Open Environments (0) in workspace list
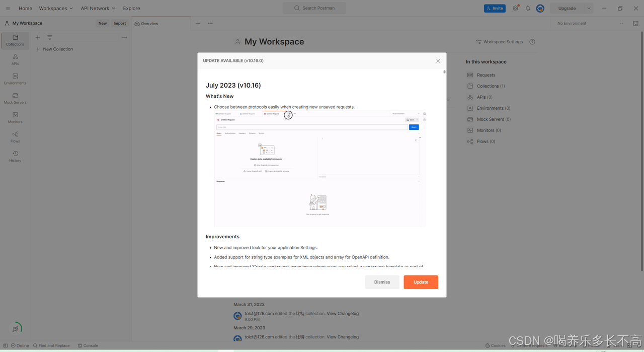The width and height of the screenshot is (644, 352). coord(489,108)
